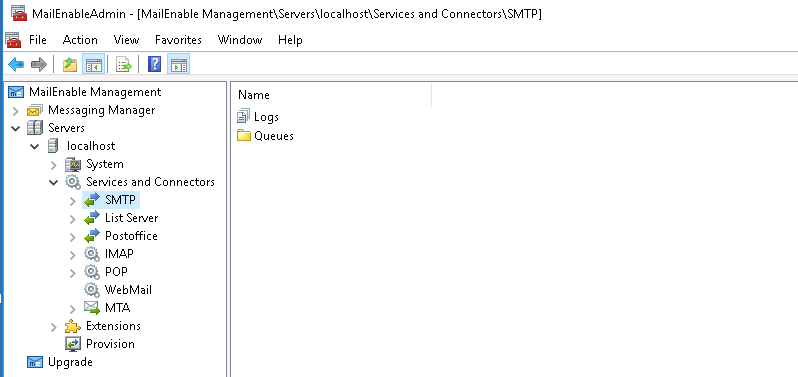The width and height of the screenshot is (798, 377).
Task: Expand the Postoffice node
Action: 73,236
